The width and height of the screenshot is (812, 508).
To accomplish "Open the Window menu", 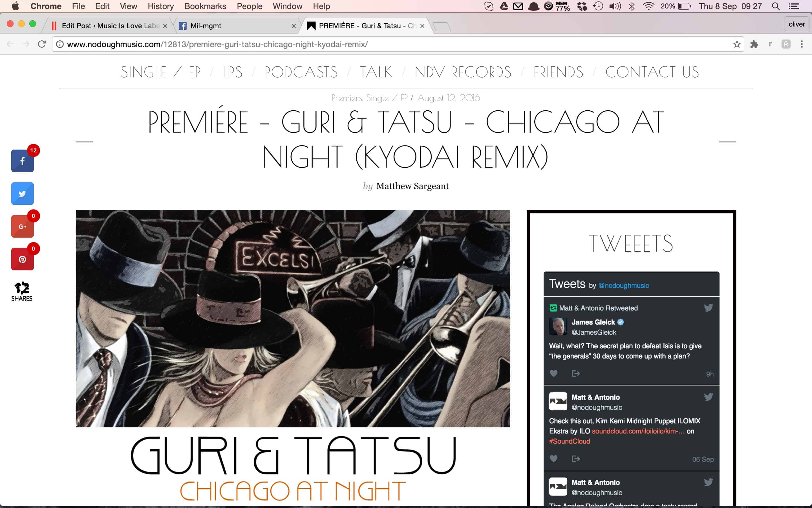I will 287,6.
